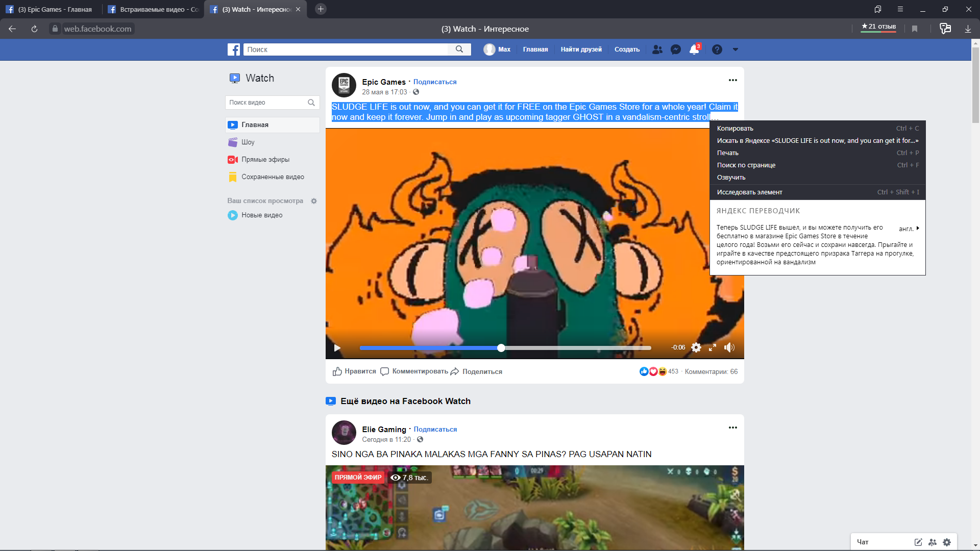Image resolution: width=980 pixels, height=551 pixels.
Task: Select Копировать in context menu
Action: 818,129
